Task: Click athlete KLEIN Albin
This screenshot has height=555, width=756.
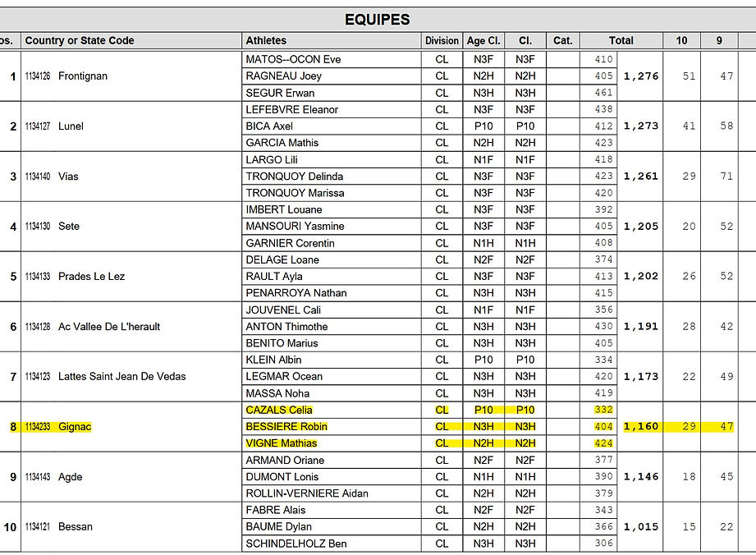Action: point(273,360)
